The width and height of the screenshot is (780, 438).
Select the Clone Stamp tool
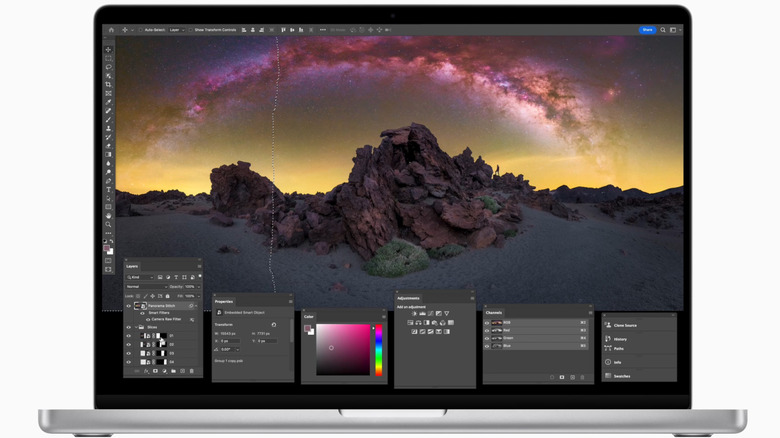click(x=108, y=128)
